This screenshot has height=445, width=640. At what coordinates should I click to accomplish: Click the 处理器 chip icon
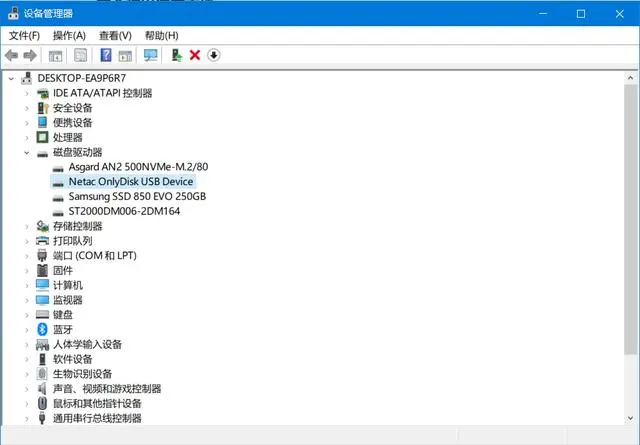coord(42,137)
